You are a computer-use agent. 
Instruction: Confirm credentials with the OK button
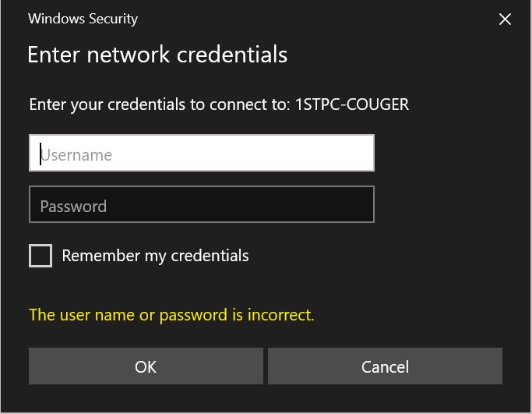coord(146,366)
